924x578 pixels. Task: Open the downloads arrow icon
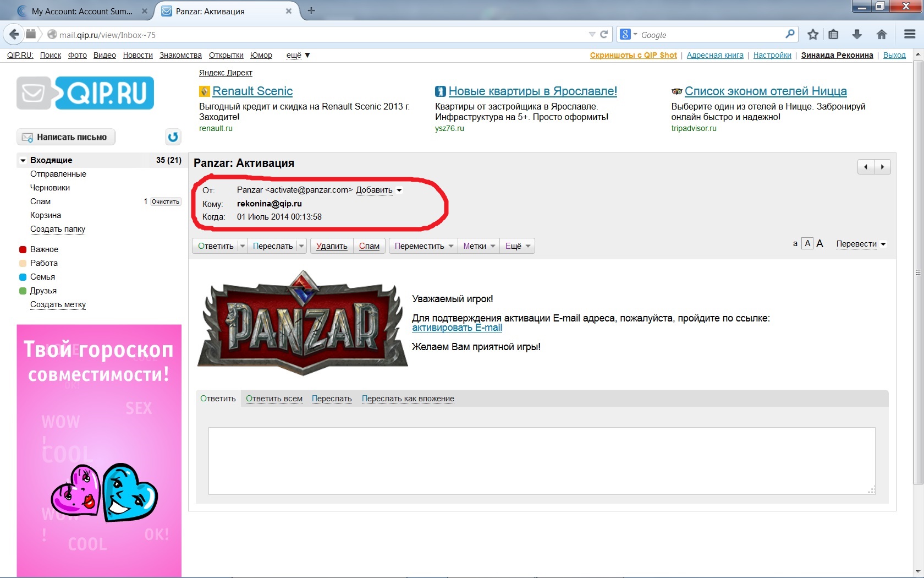tap(857, 34)
